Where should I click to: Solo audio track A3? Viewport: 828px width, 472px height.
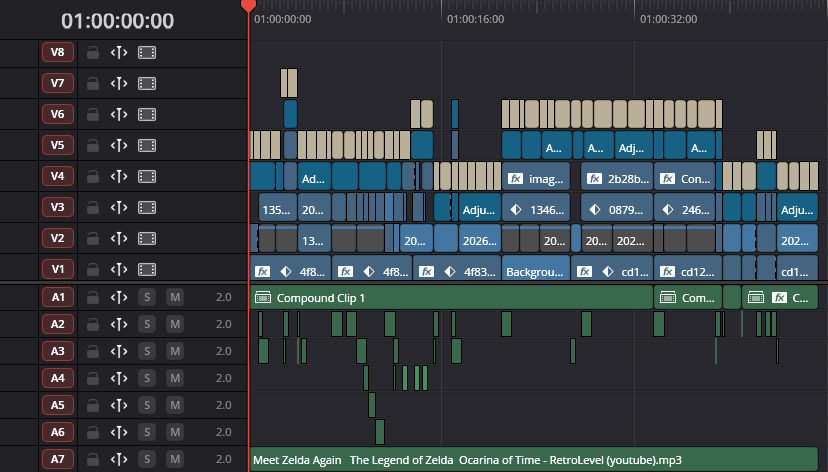(147, 351)
